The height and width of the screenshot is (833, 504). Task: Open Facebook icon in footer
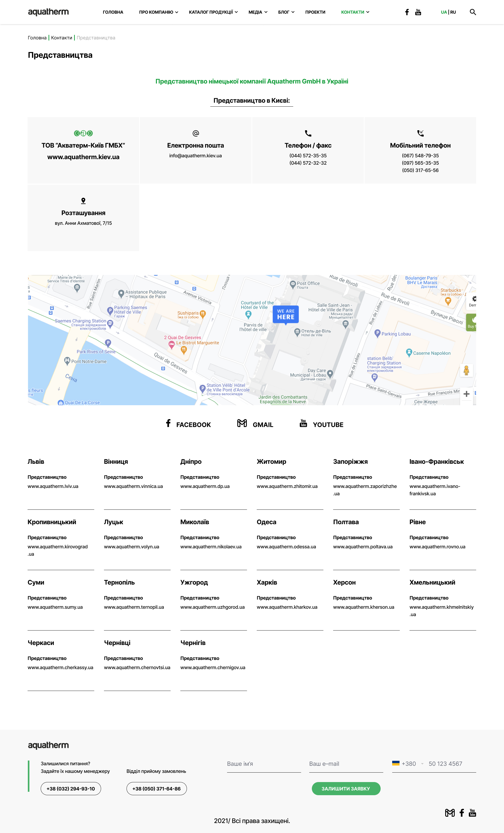pyautogui.click(x=462, y=813)
